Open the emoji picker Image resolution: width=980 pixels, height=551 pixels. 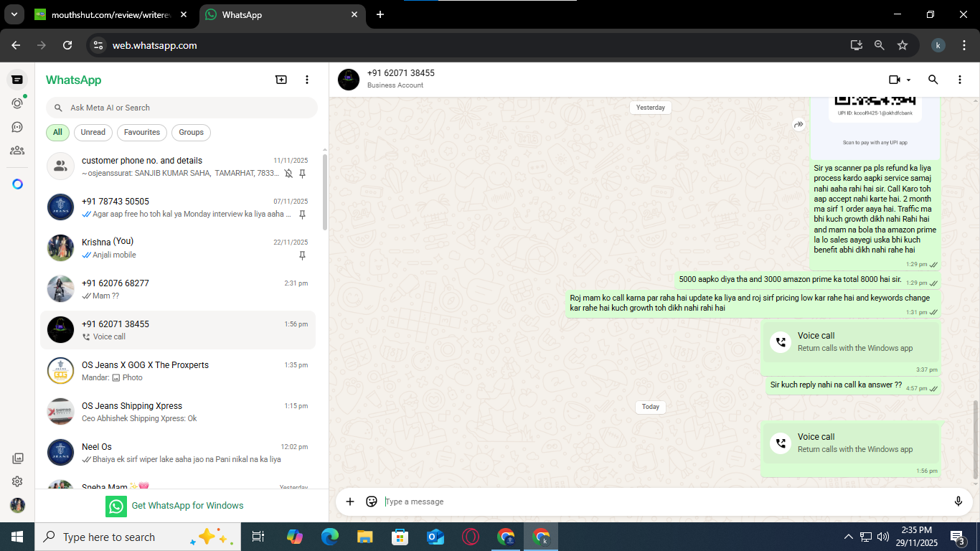372,501
